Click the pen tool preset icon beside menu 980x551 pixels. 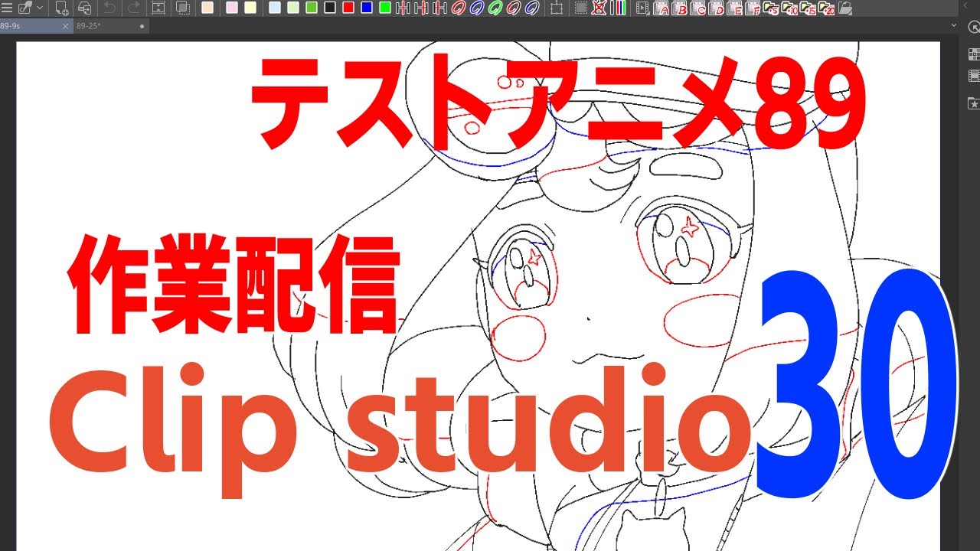pos(24,8)
